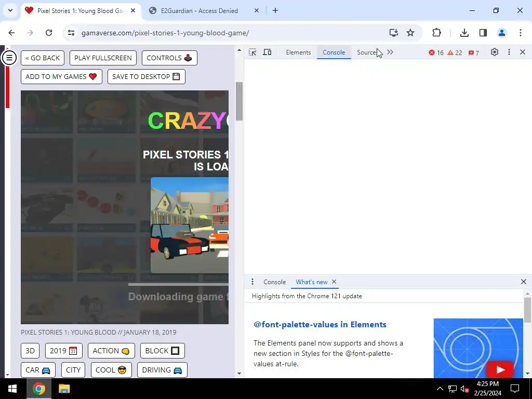Viewport: 532px width, 399px height.
Task: Open the Chrome profile avatar
Action: (502, 33)
